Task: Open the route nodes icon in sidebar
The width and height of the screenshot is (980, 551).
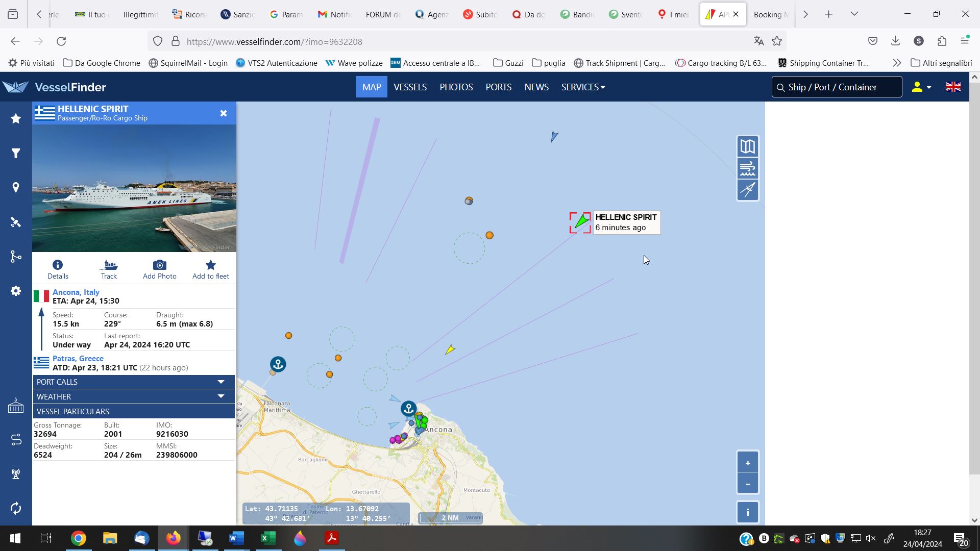Action: (16, 256)
